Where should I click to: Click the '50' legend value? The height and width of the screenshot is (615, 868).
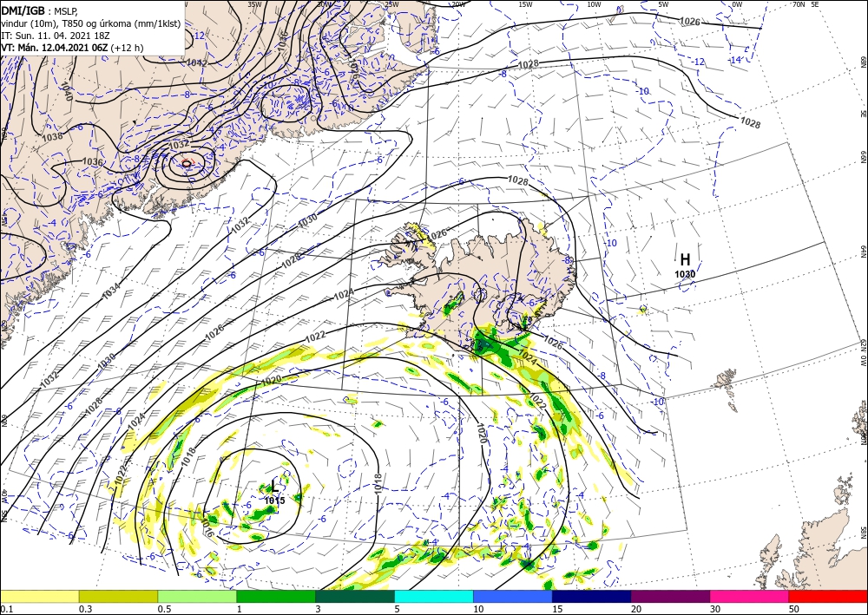tap(793, 609)
